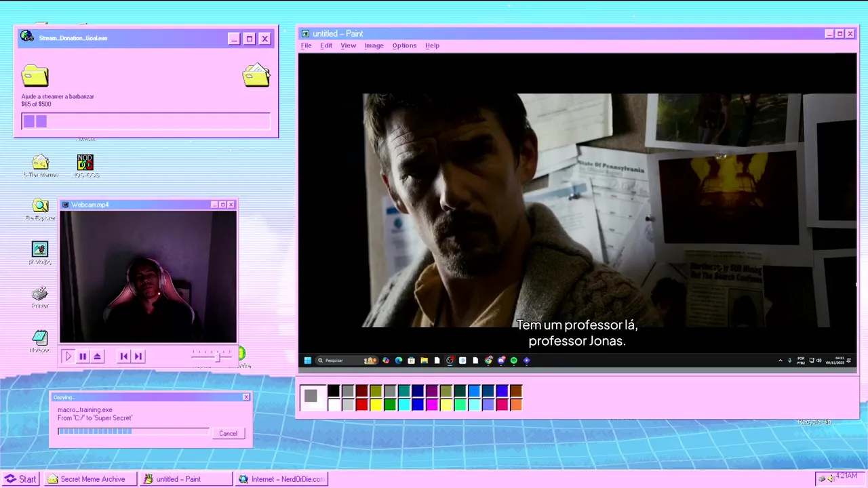Open the Help menu in Paint

[432, 45]
